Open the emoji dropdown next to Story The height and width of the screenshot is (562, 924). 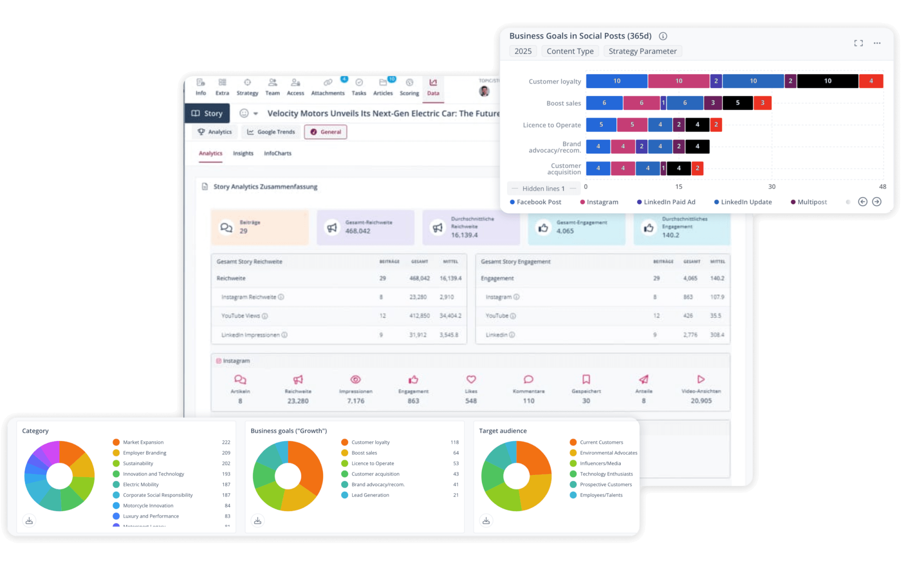pyautogui.click(x=249, y=113)
